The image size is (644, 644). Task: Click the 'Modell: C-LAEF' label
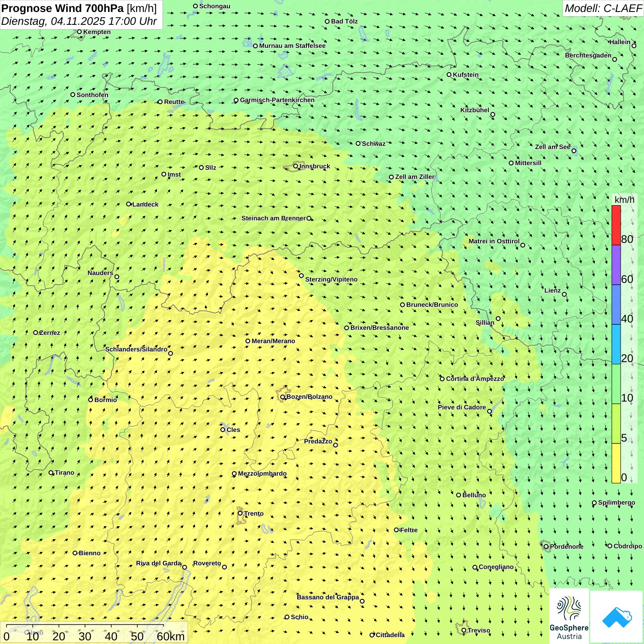[x=603, y=8]
